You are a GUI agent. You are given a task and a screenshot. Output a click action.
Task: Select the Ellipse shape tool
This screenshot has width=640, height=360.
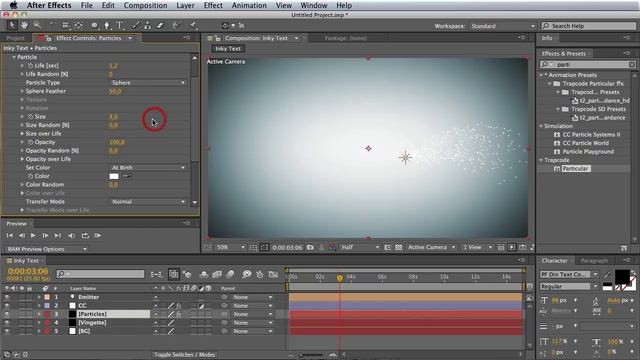[94, 25]
